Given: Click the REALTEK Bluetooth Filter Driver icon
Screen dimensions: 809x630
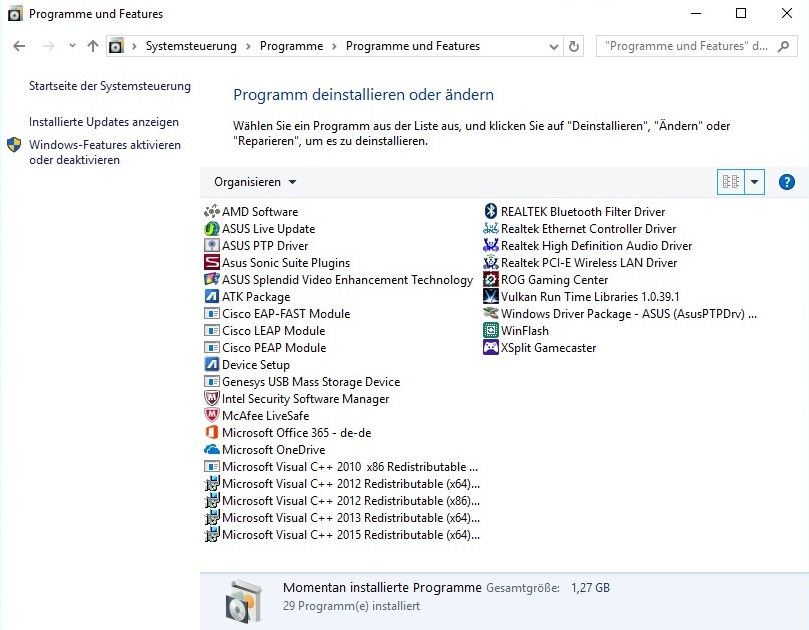Looking at the screenshot, I should 491,212.
